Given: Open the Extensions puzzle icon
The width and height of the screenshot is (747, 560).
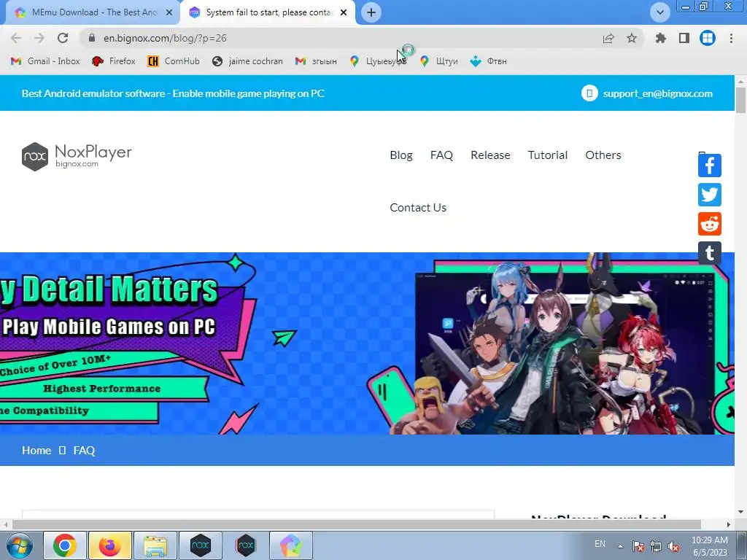Looking at the screenshot, I should [660, 38].
